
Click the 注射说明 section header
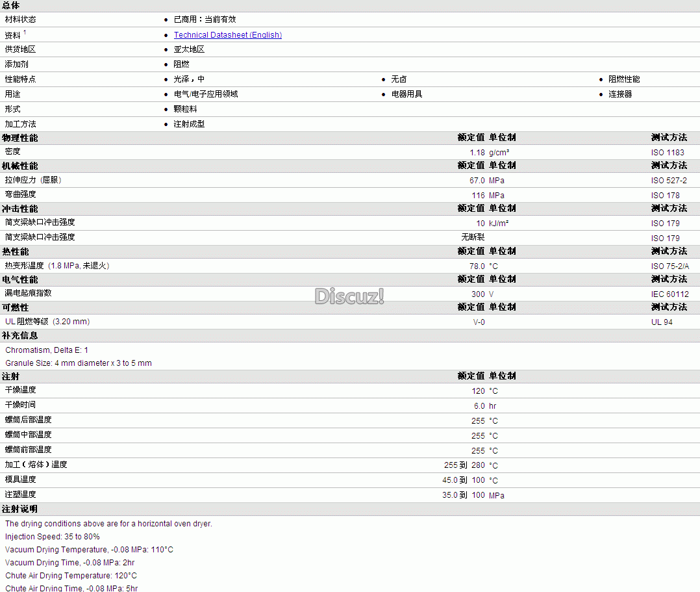pyautogui.click(x=20, y=509)
